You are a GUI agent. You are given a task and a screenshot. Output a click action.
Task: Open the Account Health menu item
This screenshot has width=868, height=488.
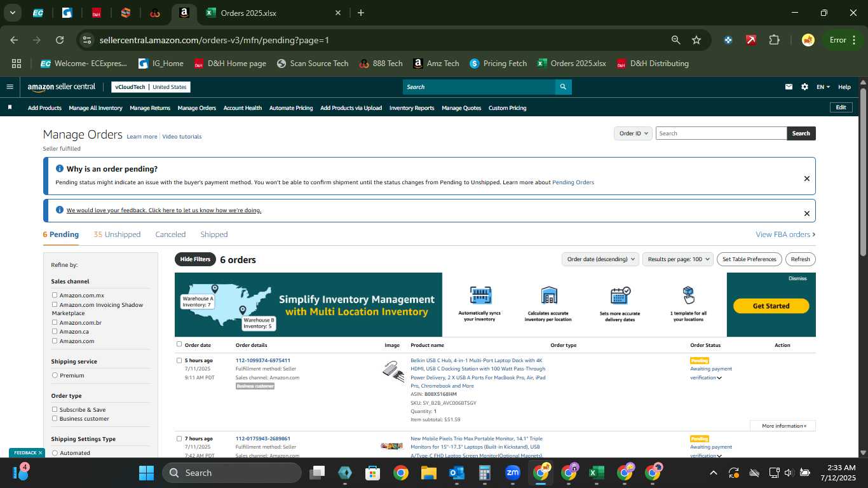[x=243, y=108]
